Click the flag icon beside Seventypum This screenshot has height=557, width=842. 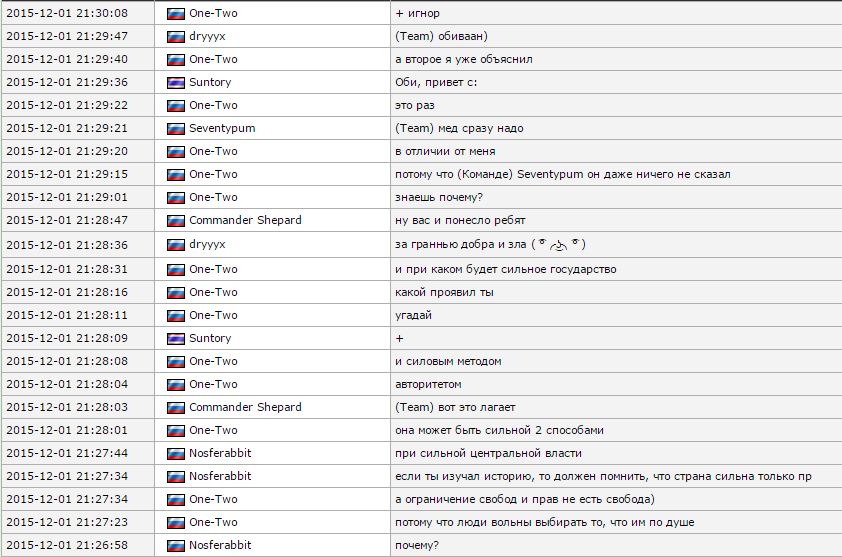176,128
